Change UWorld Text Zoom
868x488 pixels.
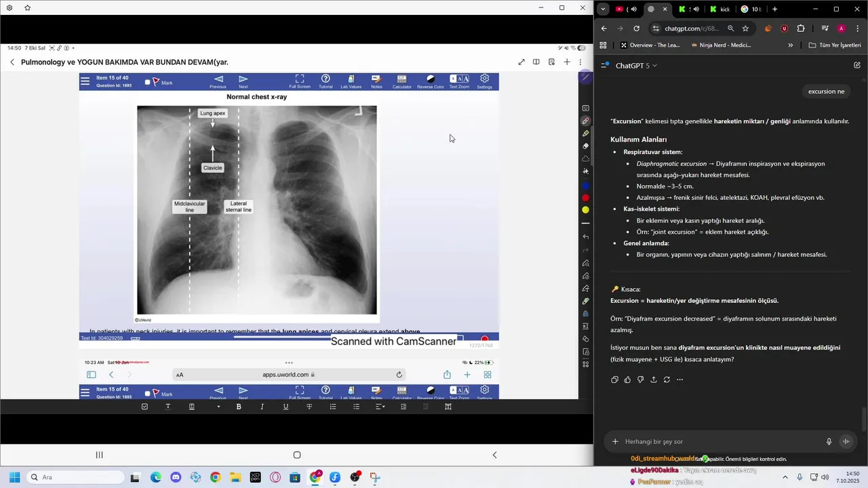[459, 82]
